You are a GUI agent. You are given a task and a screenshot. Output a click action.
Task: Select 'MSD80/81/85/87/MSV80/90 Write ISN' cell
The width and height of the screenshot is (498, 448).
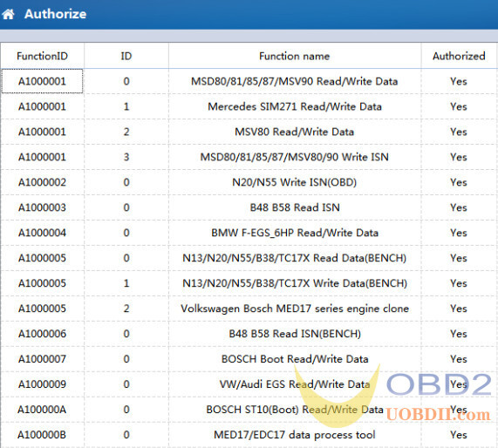pyautogui.click(x=295, y=157)
